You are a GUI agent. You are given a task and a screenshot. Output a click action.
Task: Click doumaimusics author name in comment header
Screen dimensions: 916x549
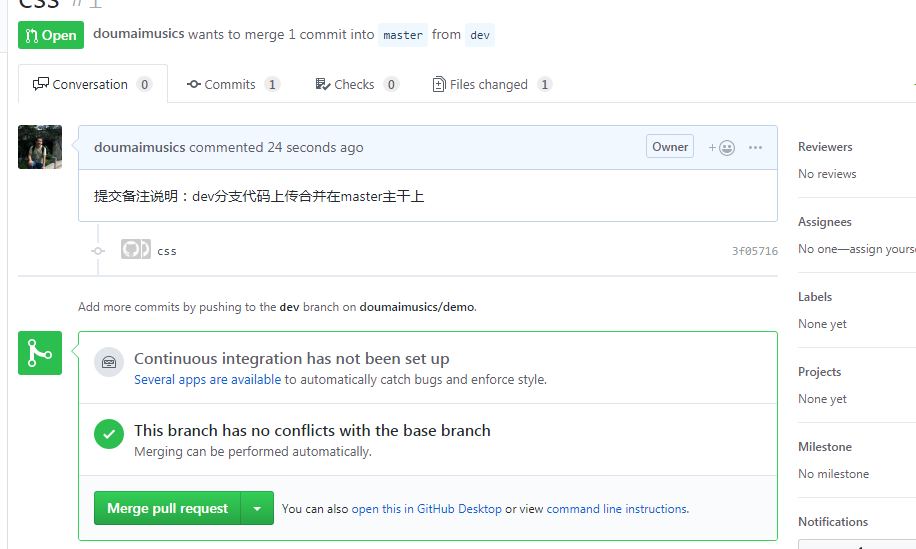point(140,147)
